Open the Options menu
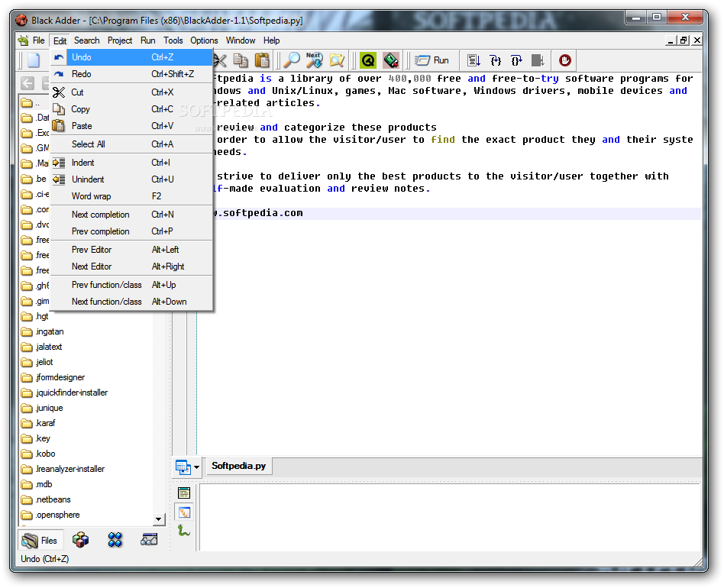The height and width of the screenshot is (588, 724). point(204,40)
